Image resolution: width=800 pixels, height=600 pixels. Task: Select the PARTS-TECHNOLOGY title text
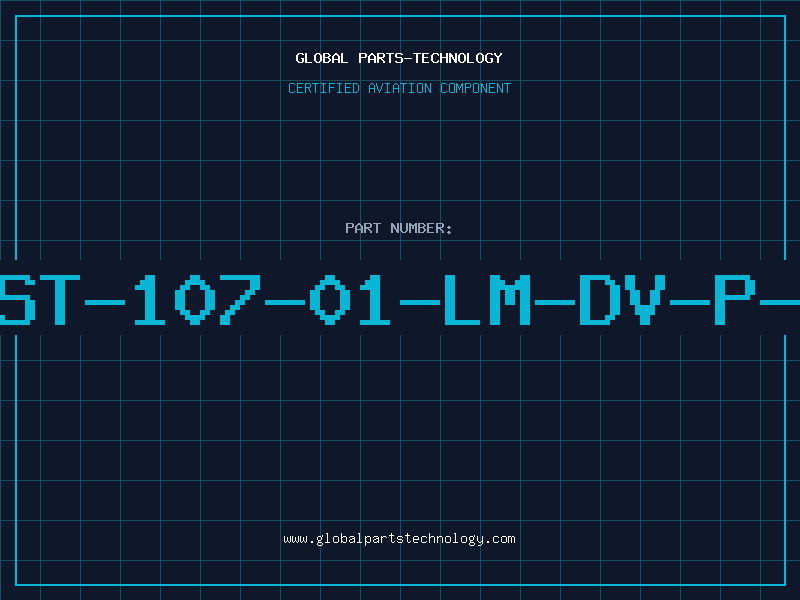pos(430,58)
